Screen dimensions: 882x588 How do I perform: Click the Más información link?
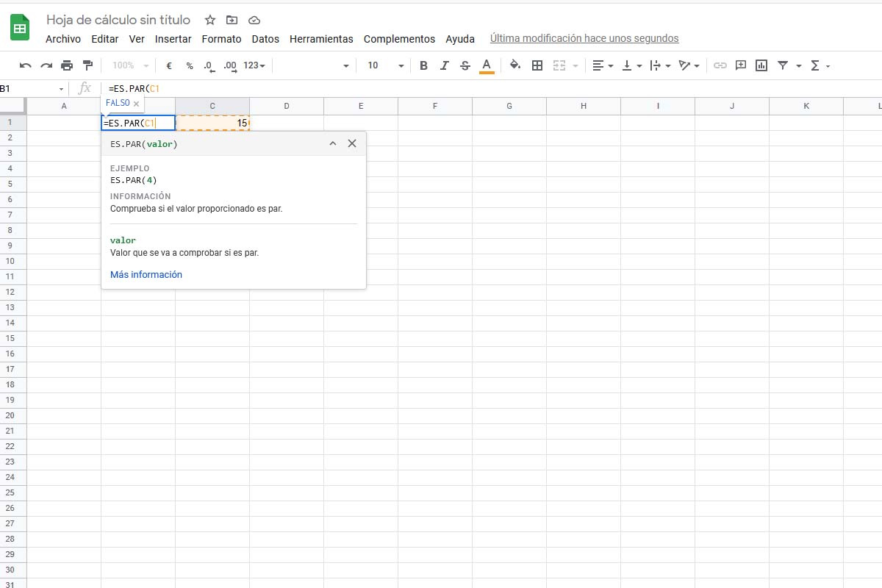coord(146,275)
